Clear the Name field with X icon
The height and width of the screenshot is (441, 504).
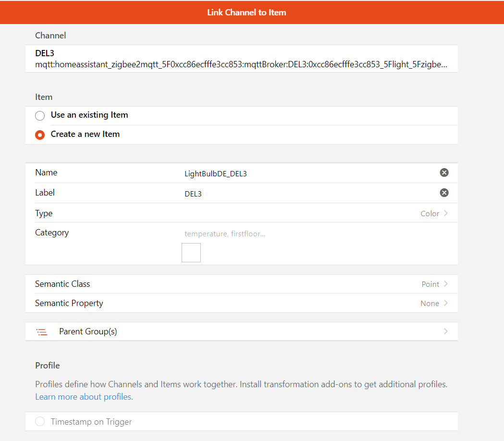tap(444, 172)
